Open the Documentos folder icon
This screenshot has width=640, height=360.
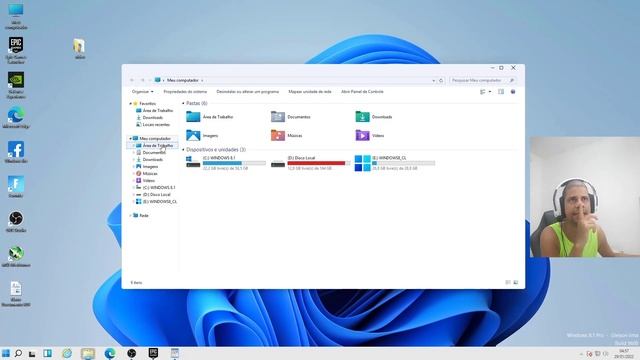[x=278, y=117]
